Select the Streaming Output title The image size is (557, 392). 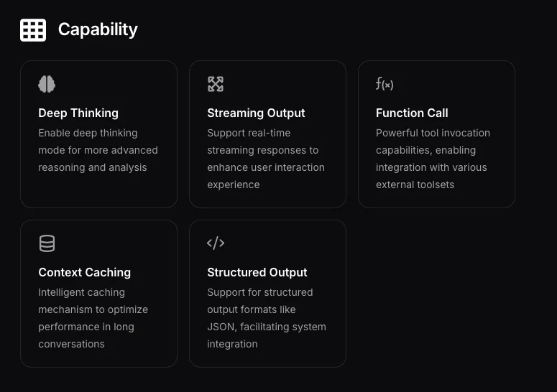[x=256, y=113]
